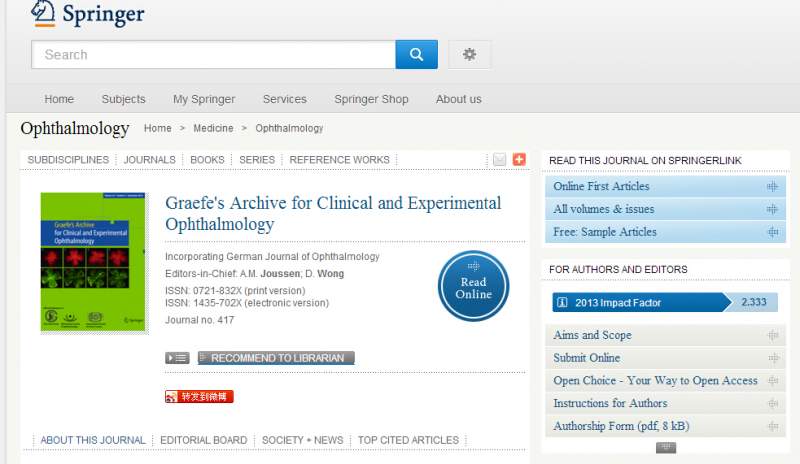Open the Services menu
Viewport: 800px width, 464px height.
click(x=285, y=99)
